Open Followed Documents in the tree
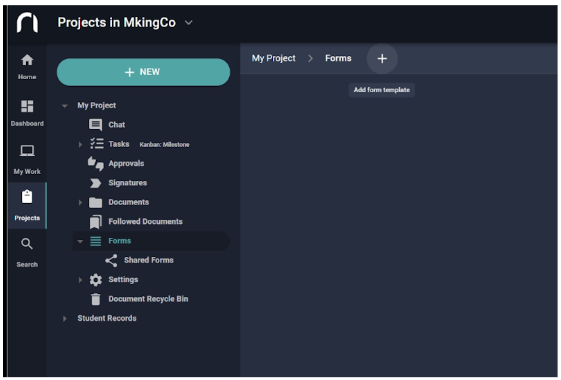Viewport: 561px width, 380px height. click(x=145, y=221)
